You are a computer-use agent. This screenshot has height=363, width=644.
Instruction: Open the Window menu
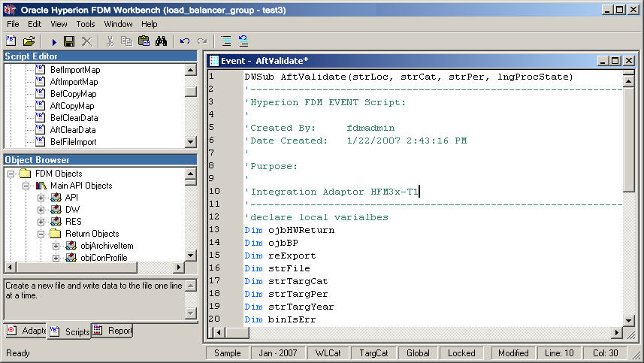pyautogui.click(x=118, y=24)
